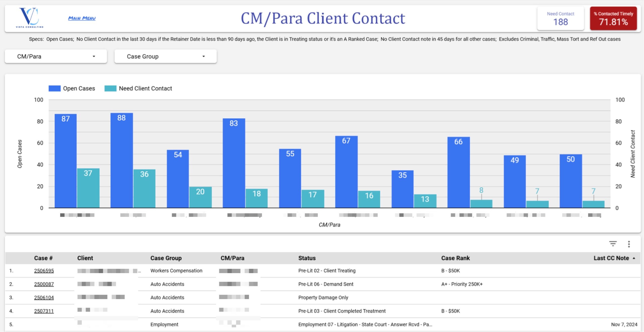
Task: Open case number 2506595
Action: coord(44,271)
